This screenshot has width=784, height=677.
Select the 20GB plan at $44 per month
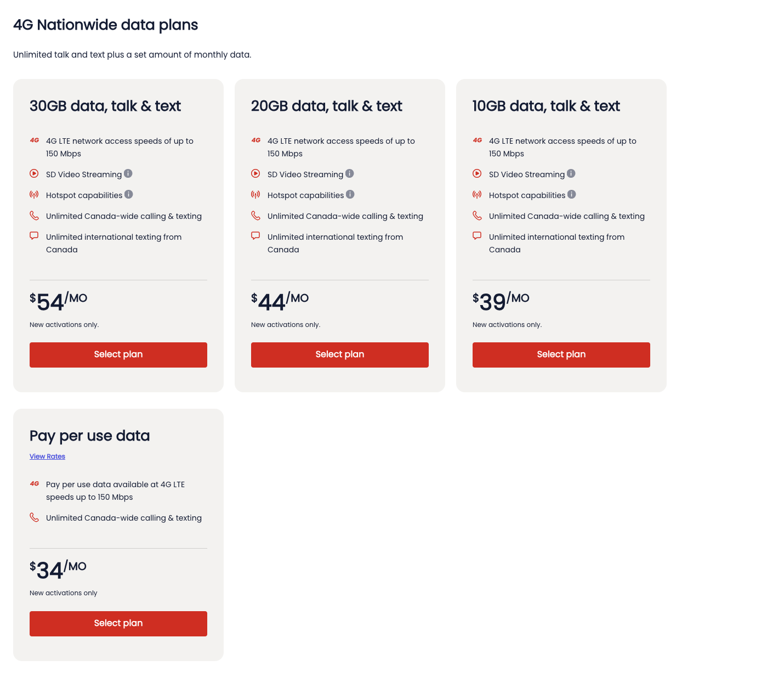[340, 355]
